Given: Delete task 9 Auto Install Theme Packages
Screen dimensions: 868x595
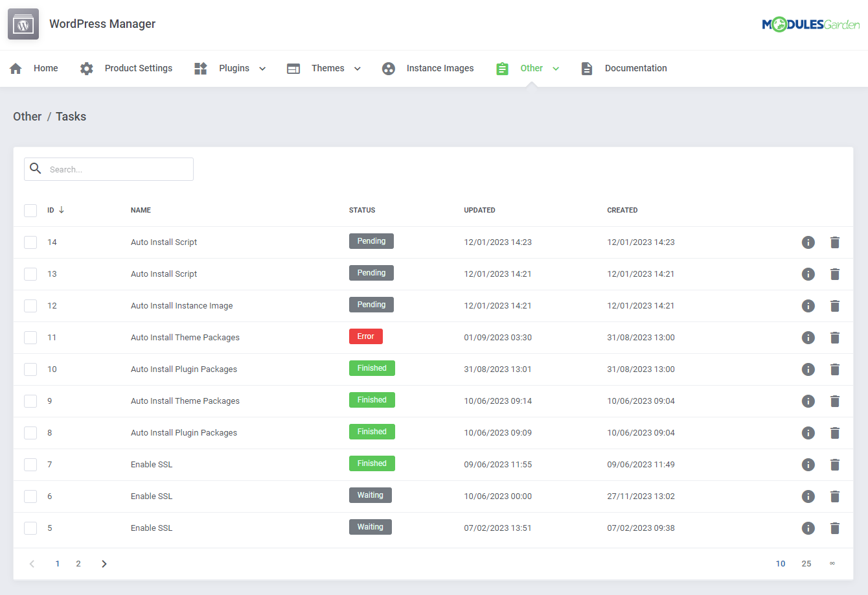Looking at the screenshot, I should click(x=835, y=401).
